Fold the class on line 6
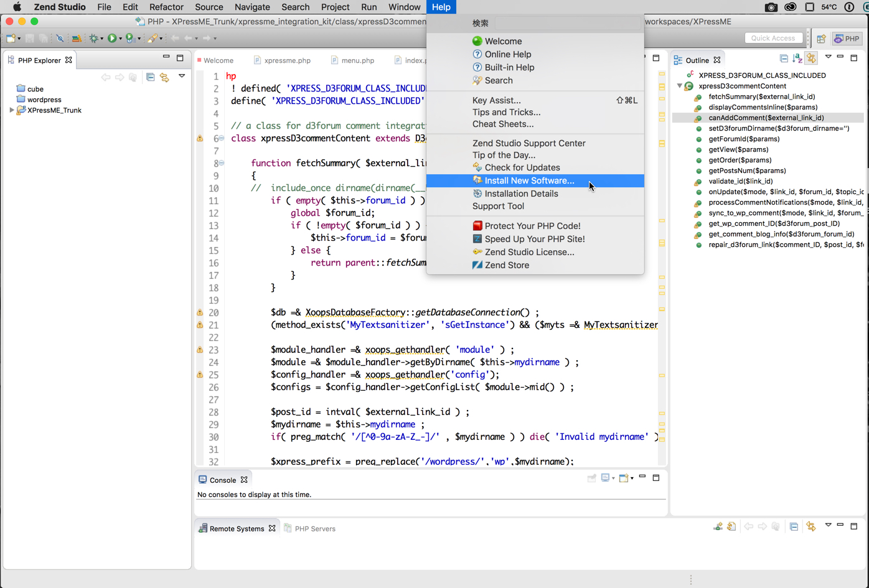The width and height of the screenshot is (869, 588). (221, 138)
